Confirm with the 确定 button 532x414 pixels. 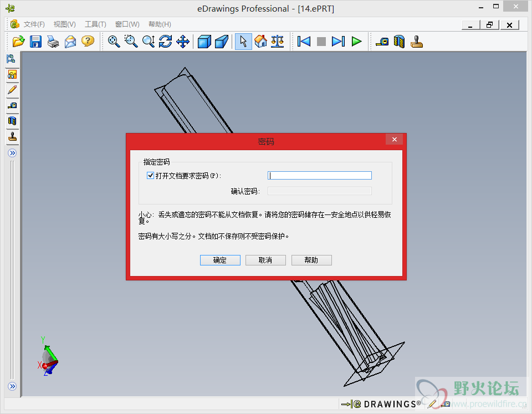pyautogui.click(x=220, y=260)
